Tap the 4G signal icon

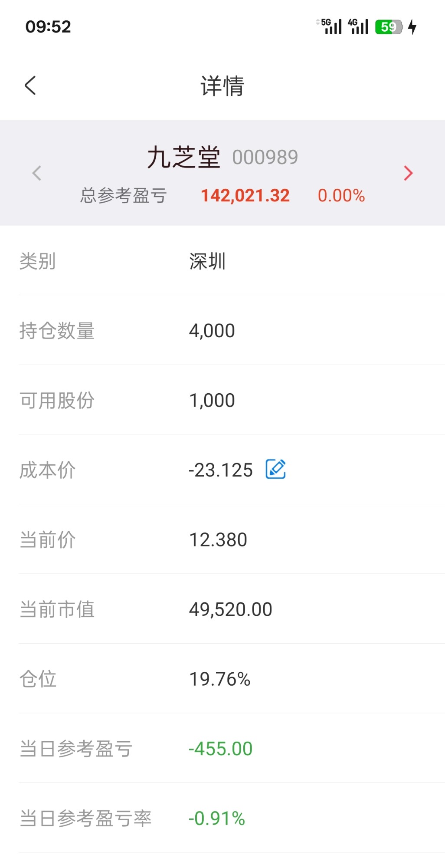point(358,26)
